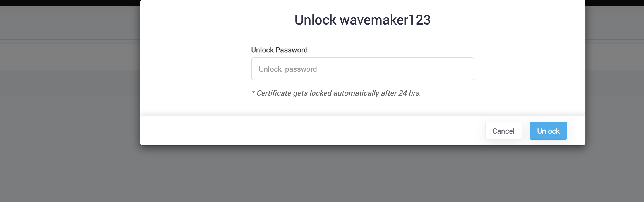Place cursor in the unlock password box

click(x=362, y=69)
